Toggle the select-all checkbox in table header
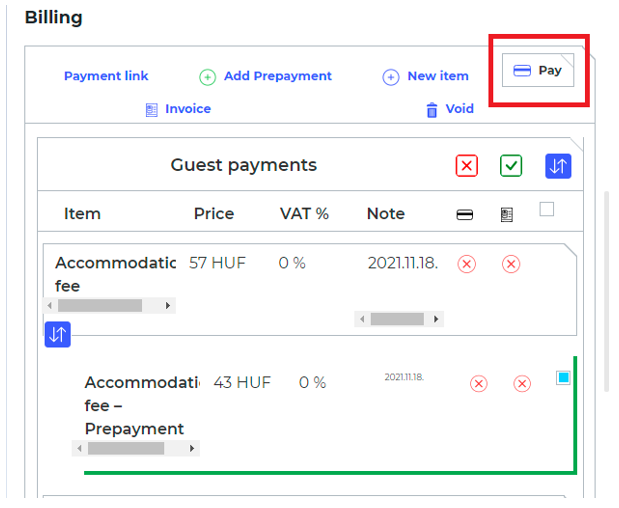 coord(546,209)
